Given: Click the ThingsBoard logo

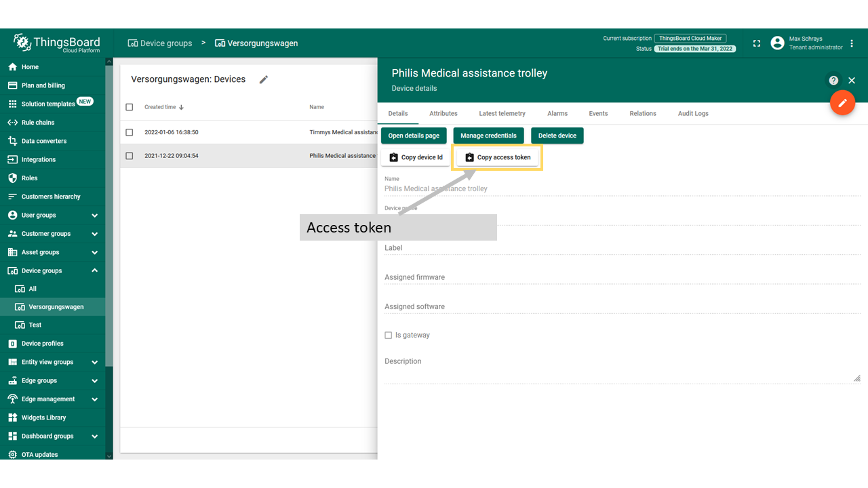Looking at the screenshot, I should [x=56, y=43].
